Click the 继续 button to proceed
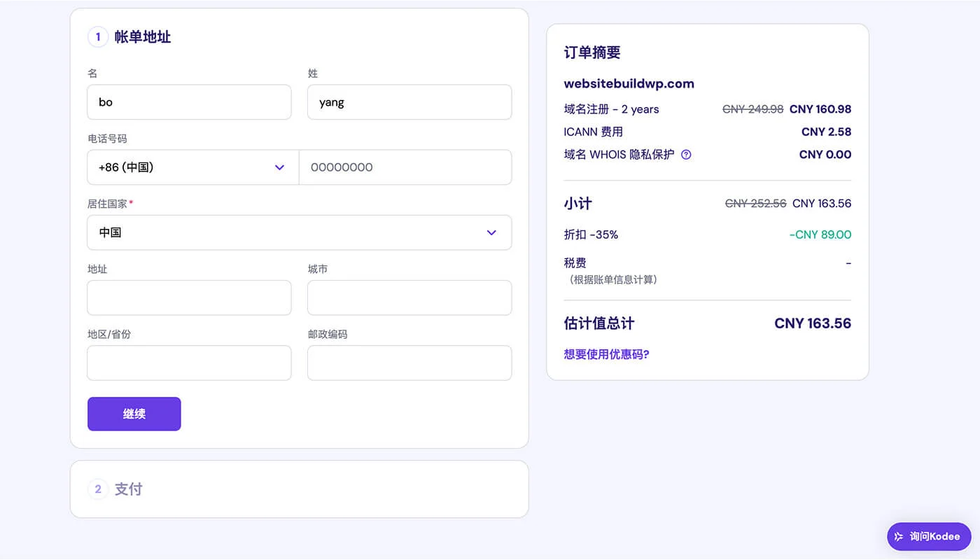Screen dimensions: 980x560 pos(134,414)
